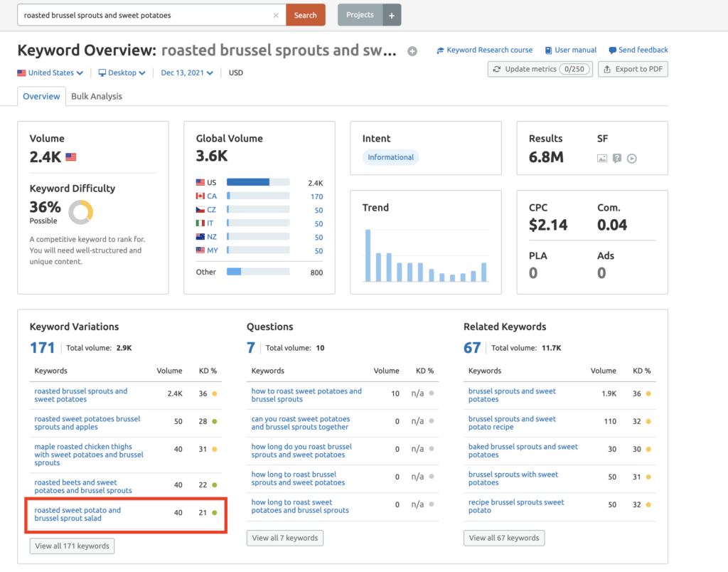Open 'baked brussel sprouts and sweet potatoes' link
This screenshot has width=728, height=572.
pos(523,451)
